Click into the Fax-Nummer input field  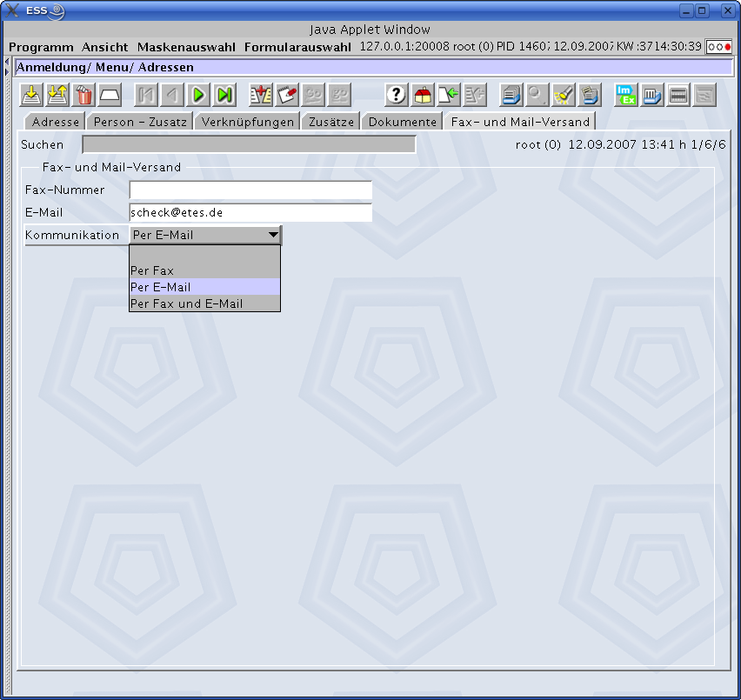point(251,190)
